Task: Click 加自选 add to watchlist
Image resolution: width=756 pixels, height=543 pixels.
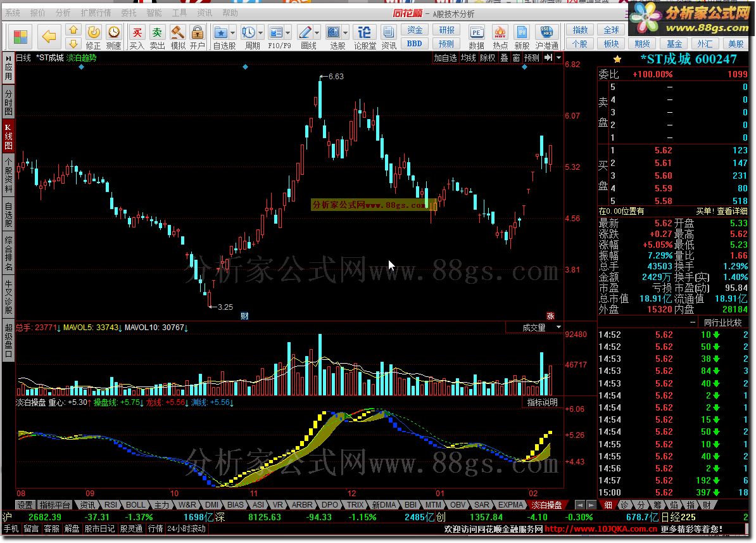Action: tap(445, 58)
